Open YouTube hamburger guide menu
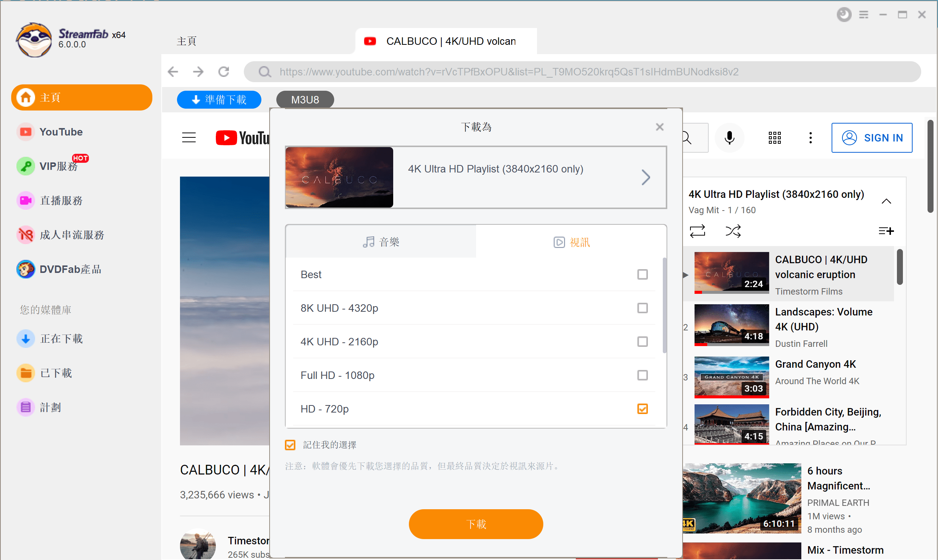938x560 pixels. point(189,137)
